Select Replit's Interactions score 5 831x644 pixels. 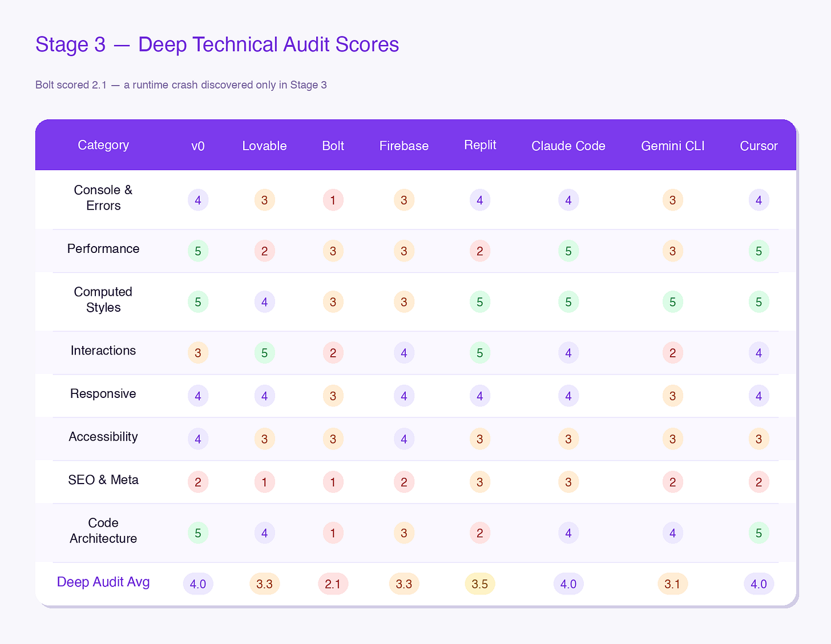coord(480,353)
